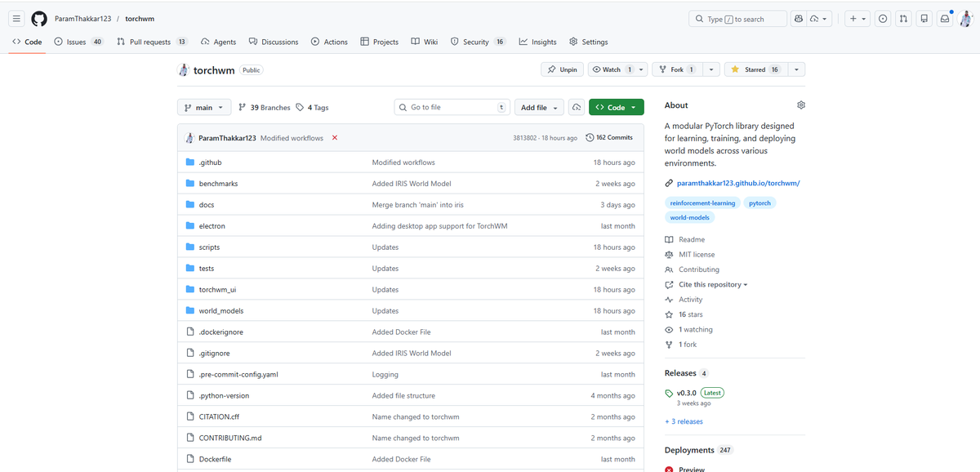Click the reinforcement-learning topic tag

(702, 203)
